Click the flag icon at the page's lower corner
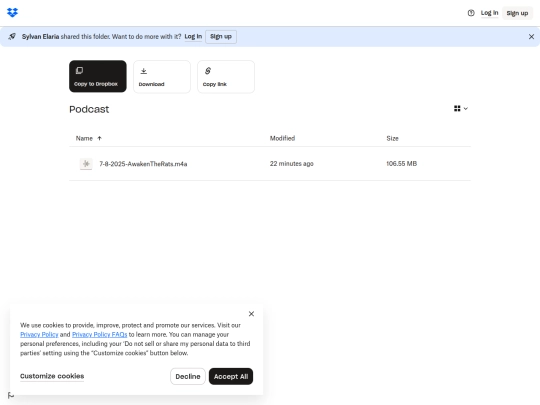This screenshot has width=540, height=405. coord(11,395)
